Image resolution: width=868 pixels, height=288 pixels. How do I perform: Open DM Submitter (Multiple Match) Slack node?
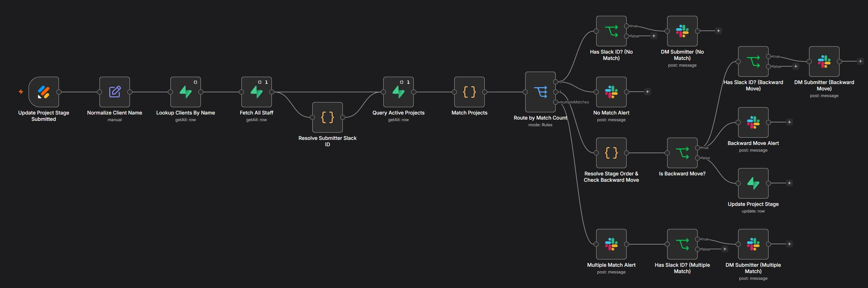tap(753, 244)
